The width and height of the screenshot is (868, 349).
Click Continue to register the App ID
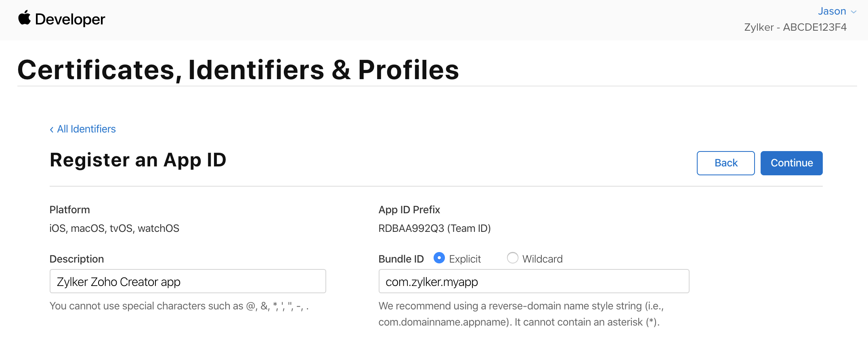point(791,163)
